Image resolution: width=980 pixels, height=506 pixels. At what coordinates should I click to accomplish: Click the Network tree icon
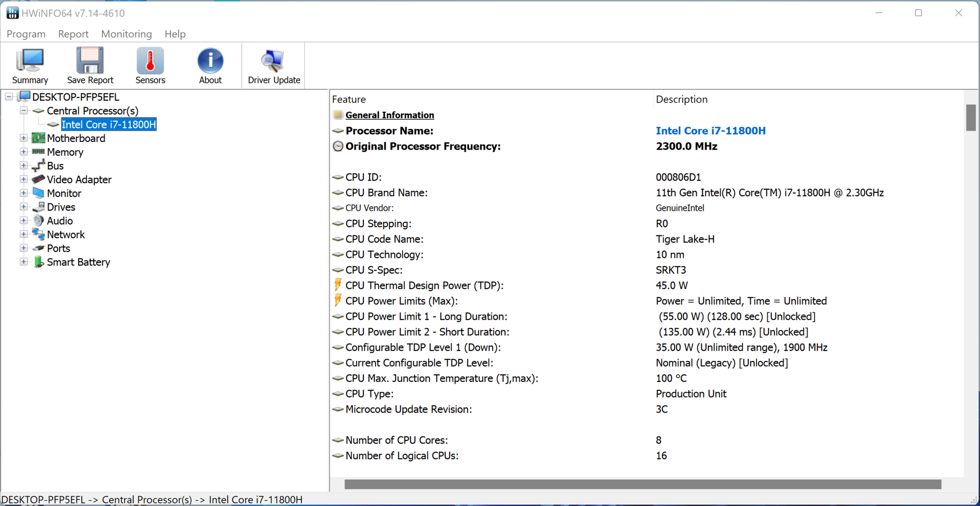[x=38, y=234]
